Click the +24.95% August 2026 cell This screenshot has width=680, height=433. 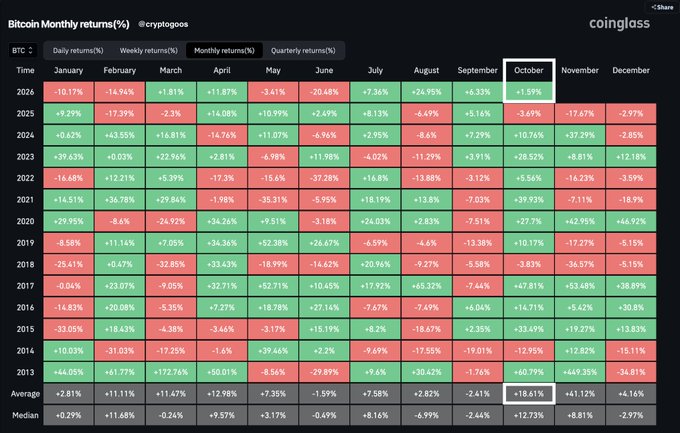(426, 92)
